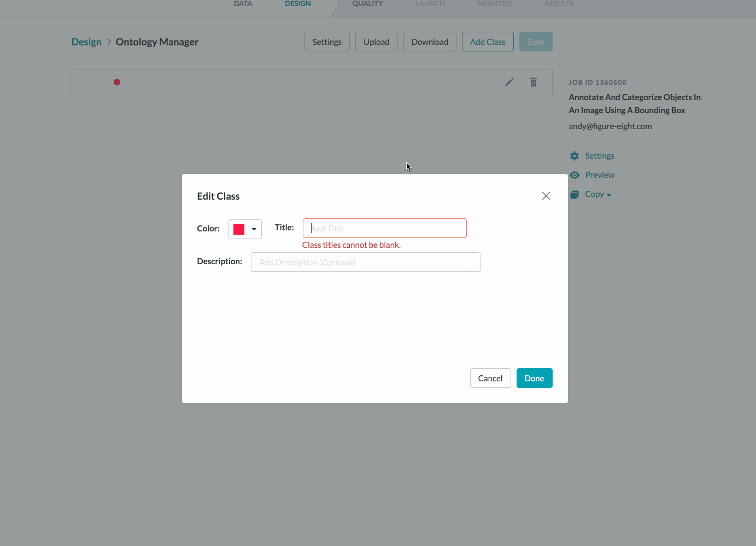Click the red dot class marker in list
Screen dimensions: 756x546
[117, 82]
